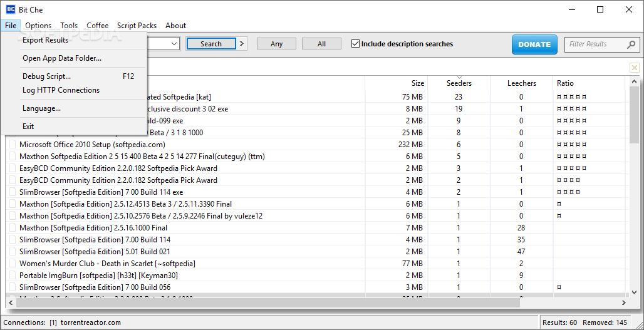Viewport: 644px width, 330px height.
Task: Click the magnifier icon in Filter Results box
Action: tap(631, 44)
